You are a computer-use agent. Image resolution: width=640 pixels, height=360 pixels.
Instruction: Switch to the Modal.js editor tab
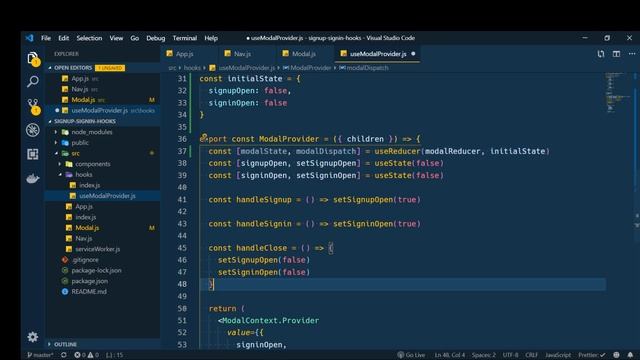[x=306, y=54]
